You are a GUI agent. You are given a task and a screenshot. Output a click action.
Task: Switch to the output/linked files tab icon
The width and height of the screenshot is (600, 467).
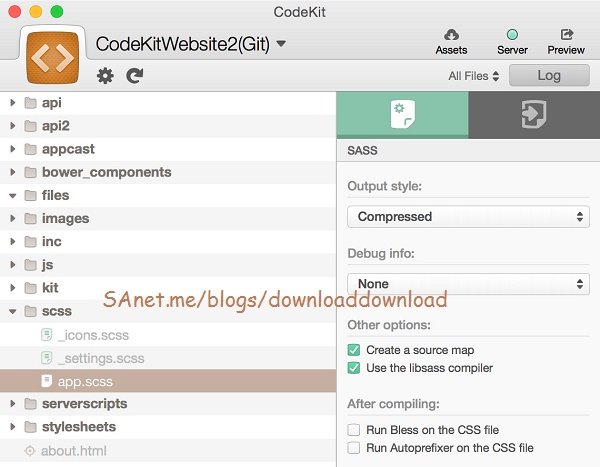[x=534, y=114]
